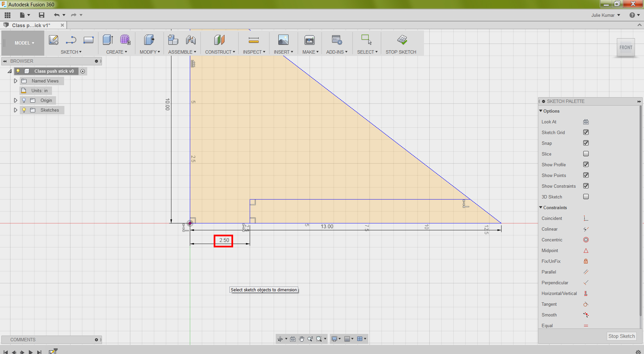
Task: Apply the Perpendicular constraint
Action: (586, 283)
